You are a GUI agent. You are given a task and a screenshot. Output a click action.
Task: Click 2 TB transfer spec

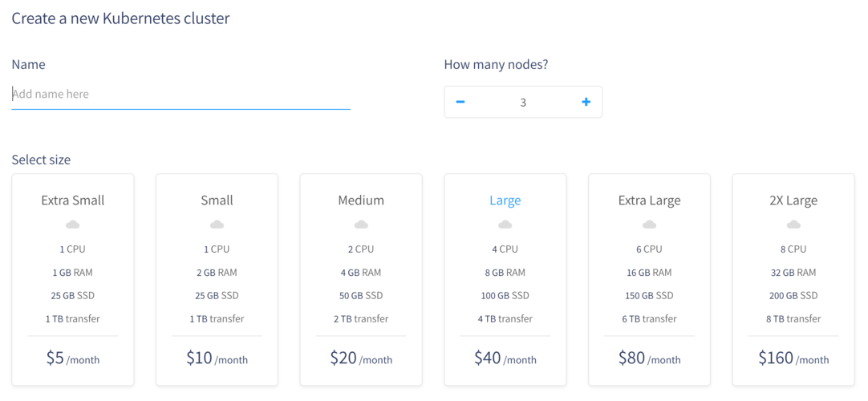click(x=361, y=318)
